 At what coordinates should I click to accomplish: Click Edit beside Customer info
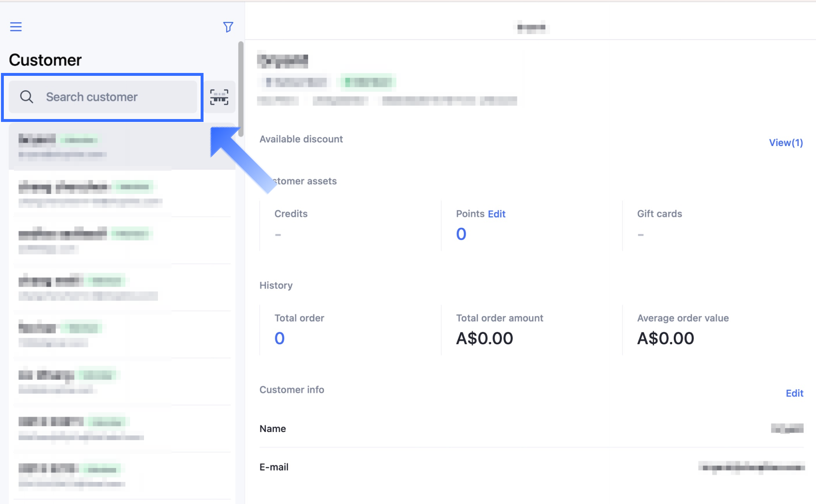794,393
